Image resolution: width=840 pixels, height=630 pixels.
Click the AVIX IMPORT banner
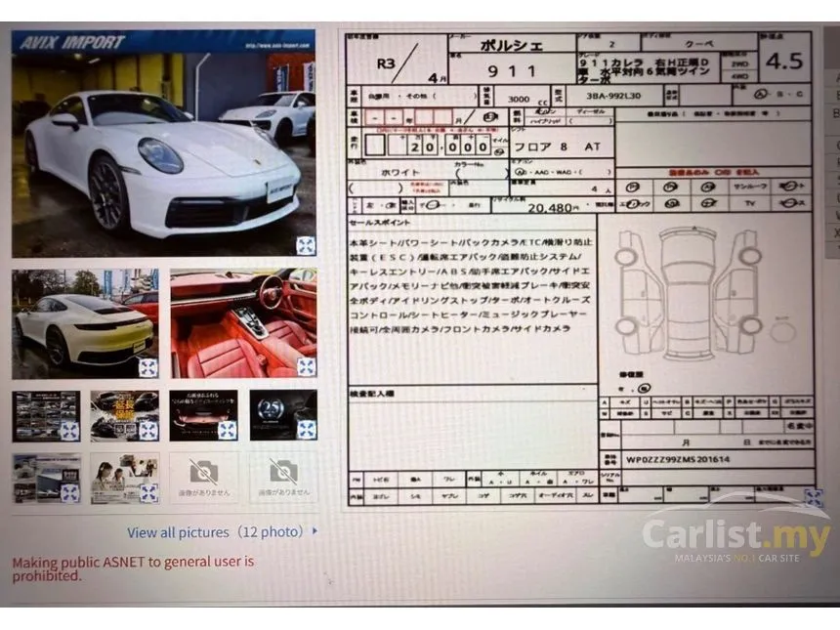pos(163,42)
